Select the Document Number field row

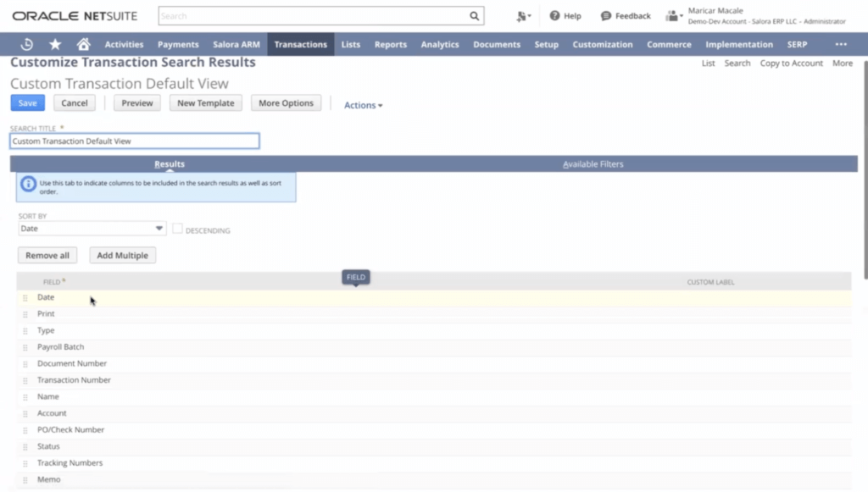click(72, 363)
